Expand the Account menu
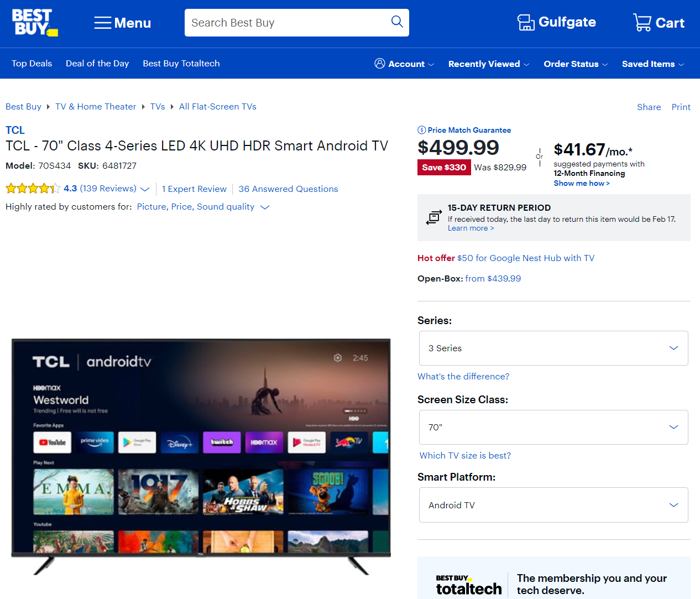 pos(404,64)
